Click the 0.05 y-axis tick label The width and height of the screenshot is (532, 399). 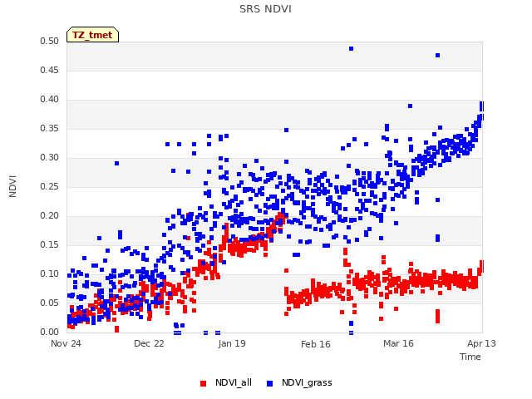click(x=49, y=303)
